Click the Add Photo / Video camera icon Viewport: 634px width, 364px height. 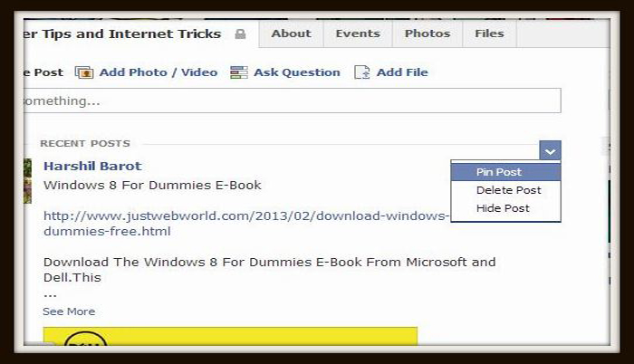[84, 72]
